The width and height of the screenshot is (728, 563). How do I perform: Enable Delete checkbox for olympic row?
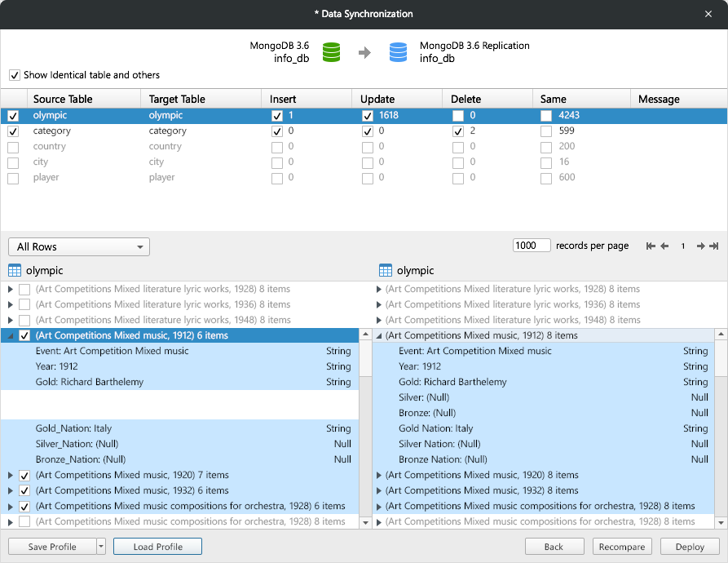click(458, 116)
